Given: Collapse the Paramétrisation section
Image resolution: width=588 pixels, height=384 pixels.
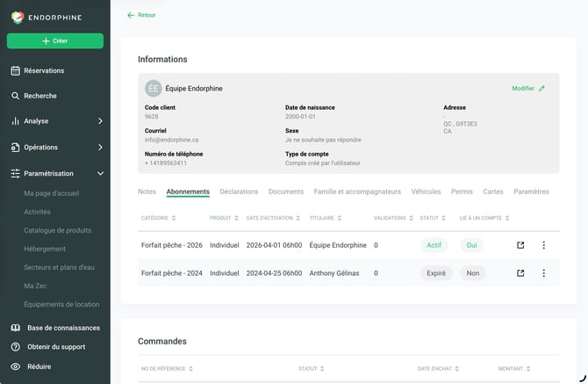Looking at the screenshot, I should (100, 173).
